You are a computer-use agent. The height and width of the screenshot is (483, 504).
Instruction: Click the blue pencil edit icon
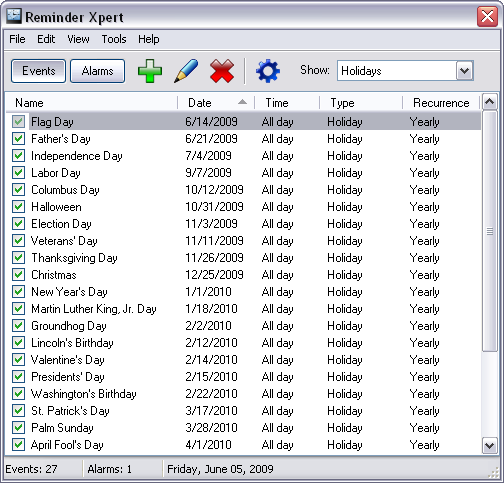tap(186, 71)
